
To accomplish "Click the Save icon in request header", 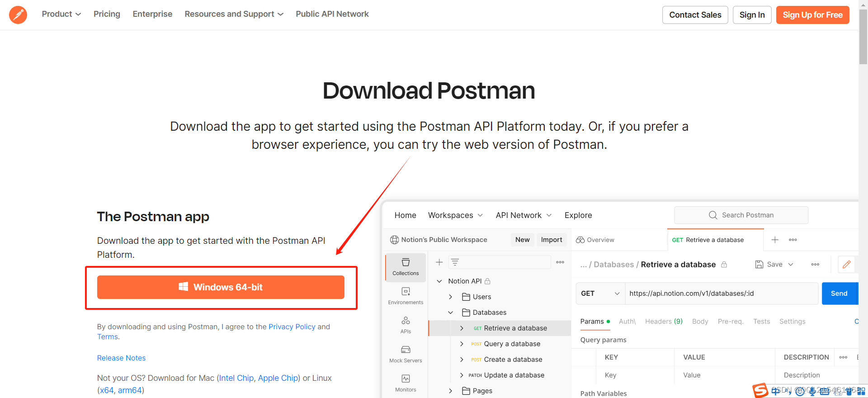I will pyautogui.click(x=759, y=265).
